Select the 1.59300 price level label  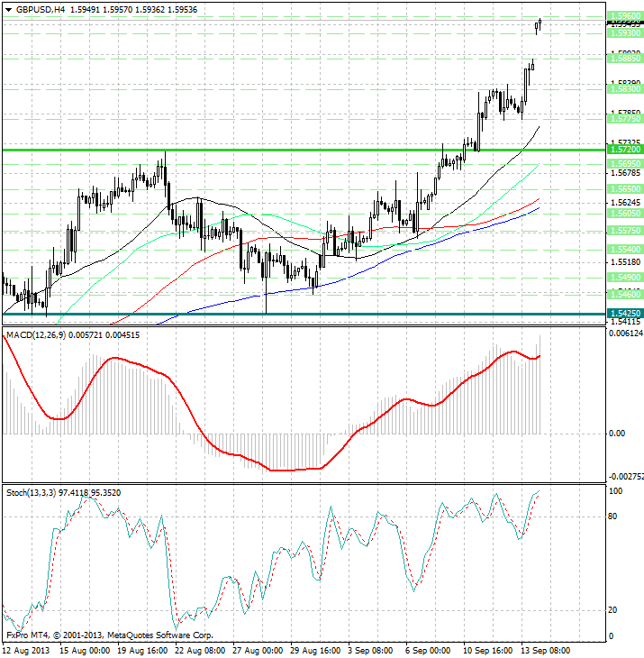625,33
